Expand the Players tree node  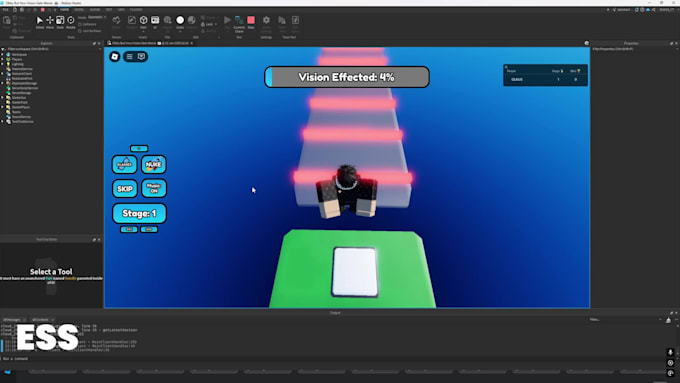click(x=3, y=59)
